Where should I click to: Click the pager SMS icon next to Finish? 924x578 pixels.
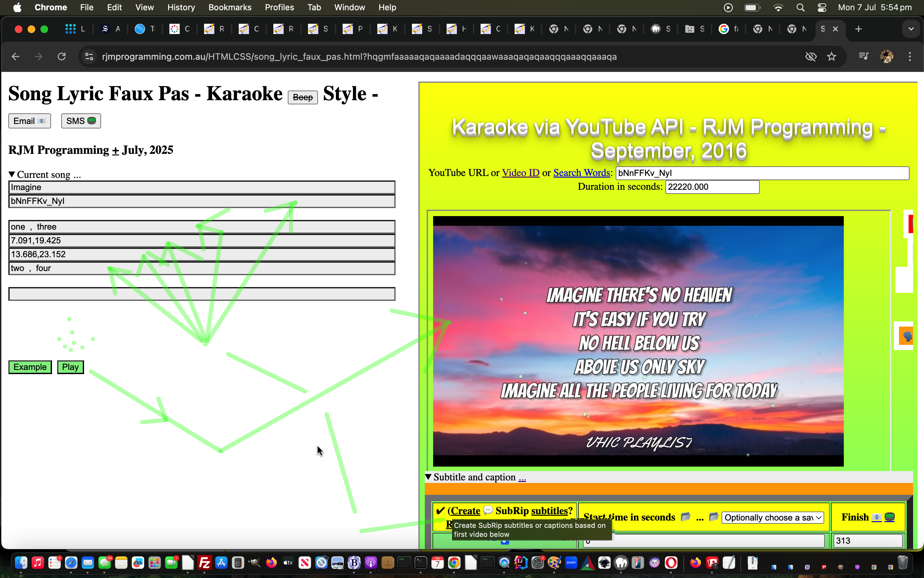click(890, 517)
